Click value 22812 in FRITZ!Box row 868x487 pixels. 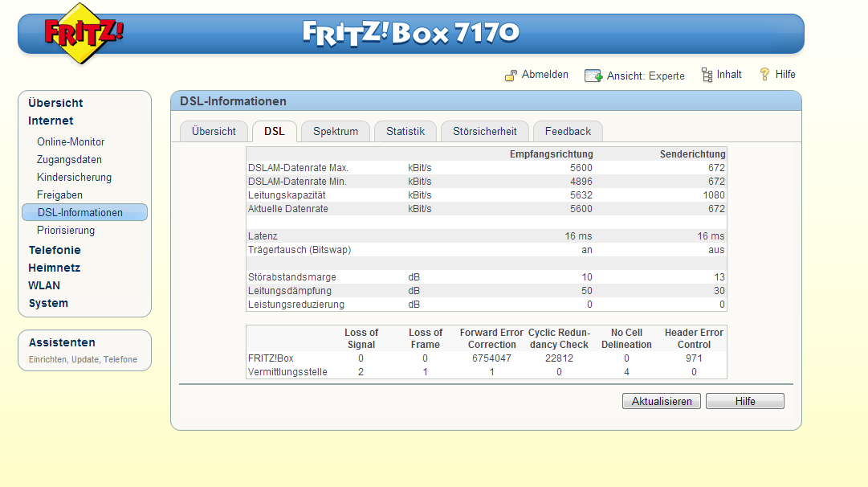point(559,358)
